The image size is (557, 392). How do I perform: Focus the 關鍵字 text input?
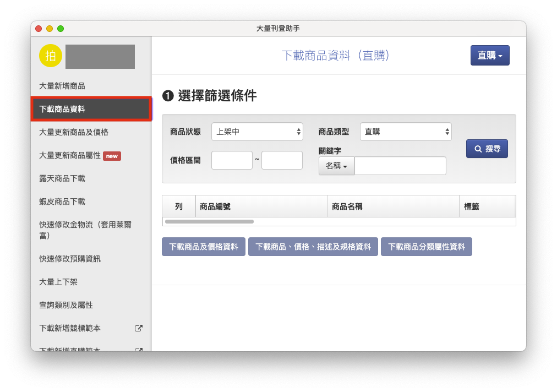400,166
